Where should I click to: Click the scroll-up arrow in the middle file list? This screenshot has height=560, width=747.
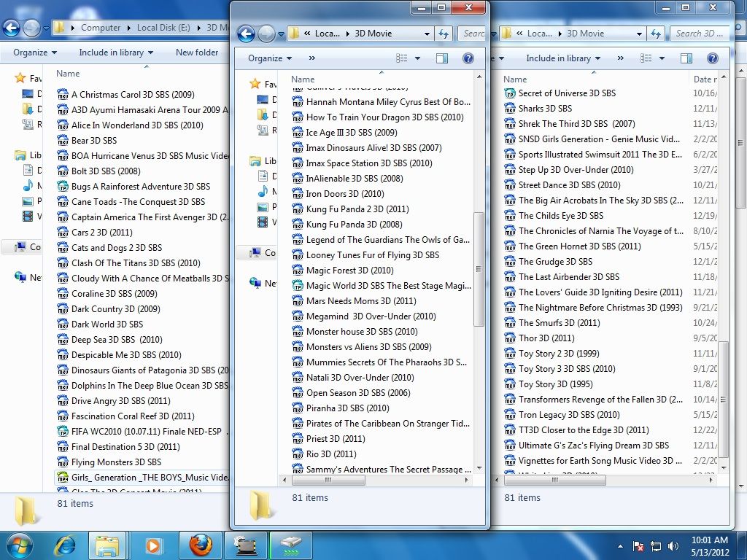479,77
